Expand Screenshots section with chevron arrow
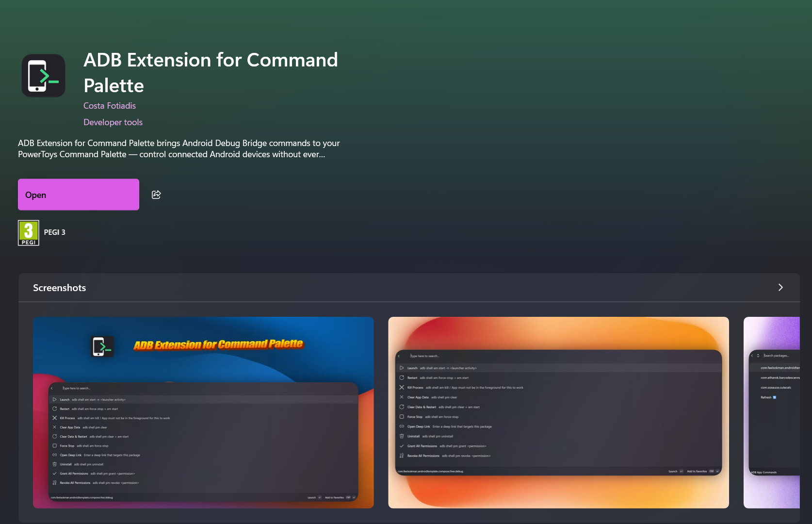 click(x=780, y=288)
